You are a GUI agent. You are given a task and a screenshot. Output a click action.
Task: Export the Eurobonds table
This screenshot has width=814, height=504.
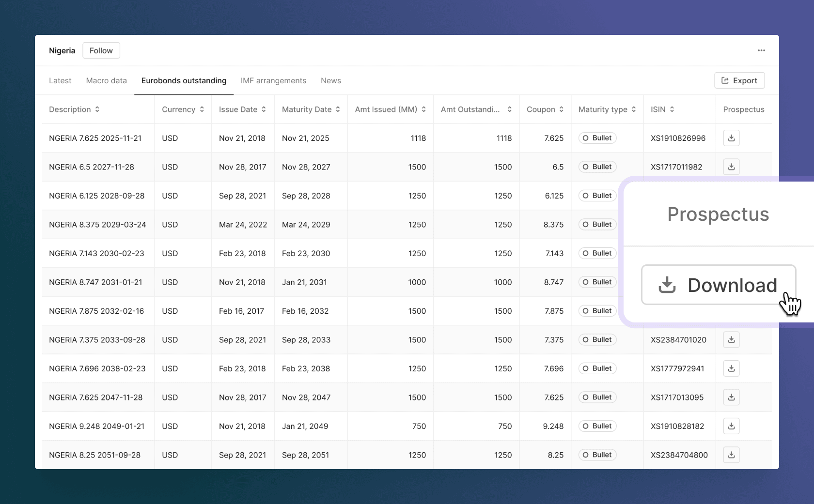click(739, 80)
